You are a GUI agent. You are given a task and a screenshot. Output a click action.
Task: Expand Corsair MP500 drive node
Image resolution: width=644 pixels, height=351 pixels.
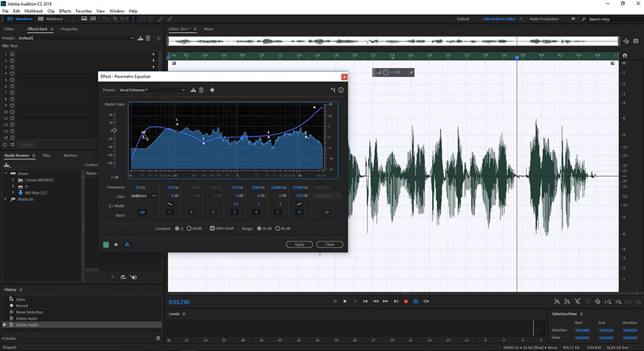click(x=13, y=180)
